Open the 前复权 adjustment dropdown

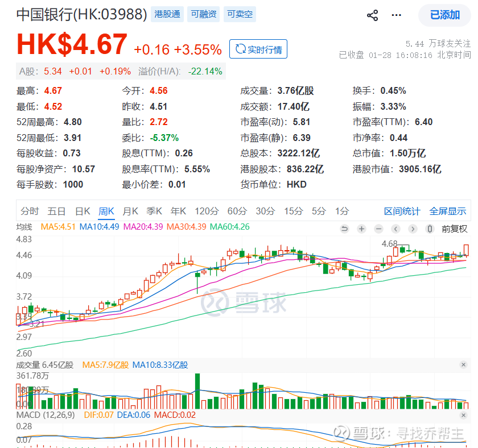[x=454, y=229]
